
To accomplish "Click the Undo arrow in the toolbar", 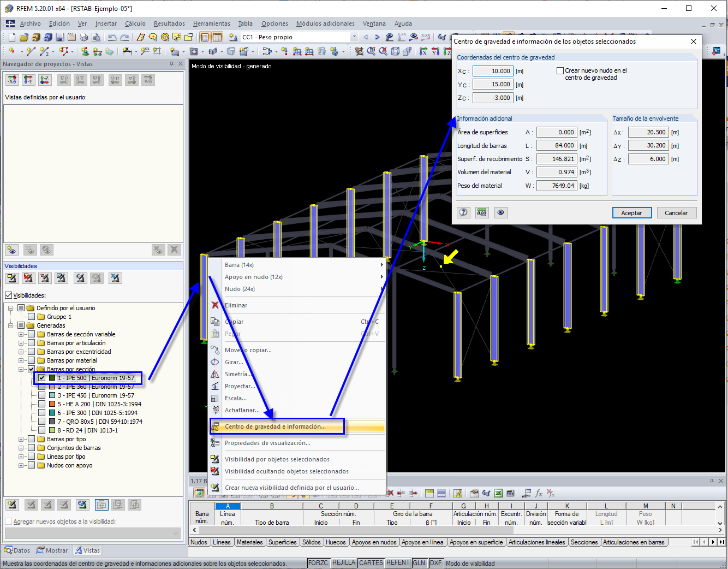I will click(x=112, y=37).
